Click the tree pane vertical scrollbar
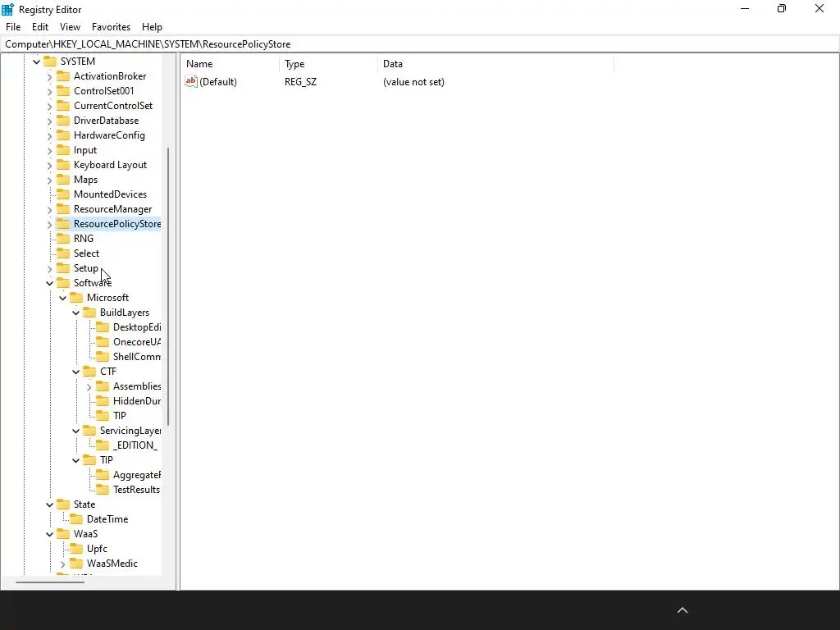Image resolution: width=840 pixels, height=630 pixels. (x=168, y=286)
